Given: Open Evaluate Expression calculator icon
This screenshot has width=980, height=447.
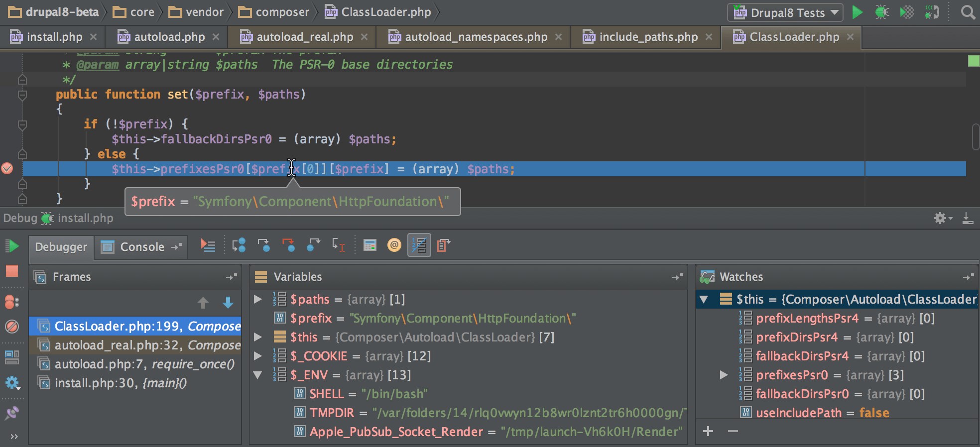Looking at the screenshot, I should click(370, 245).
